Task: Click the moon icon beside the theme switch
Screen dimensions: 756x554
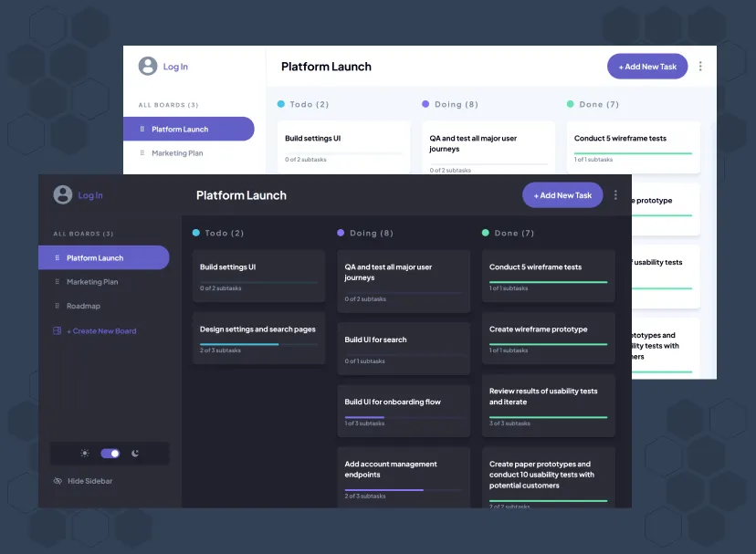Action: [x=135, y=453]
